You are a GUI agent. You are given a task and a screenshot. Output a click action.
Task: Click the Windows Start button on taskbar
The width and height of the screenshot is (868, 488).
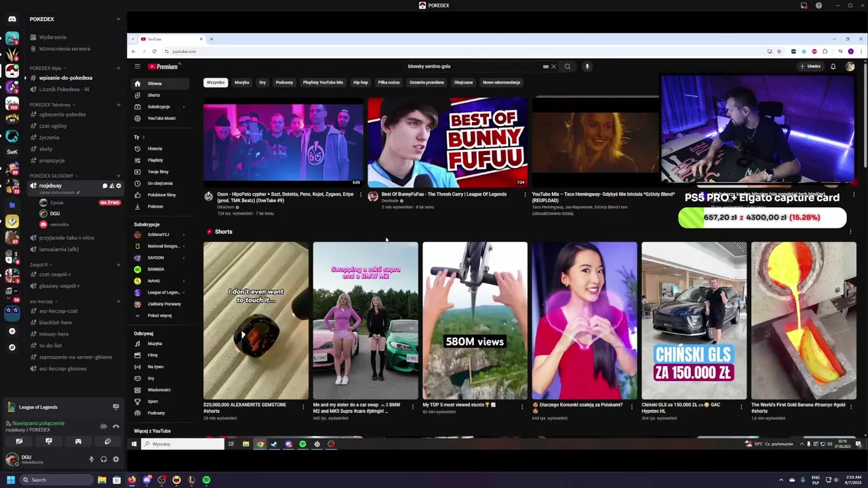coord(11,480)
